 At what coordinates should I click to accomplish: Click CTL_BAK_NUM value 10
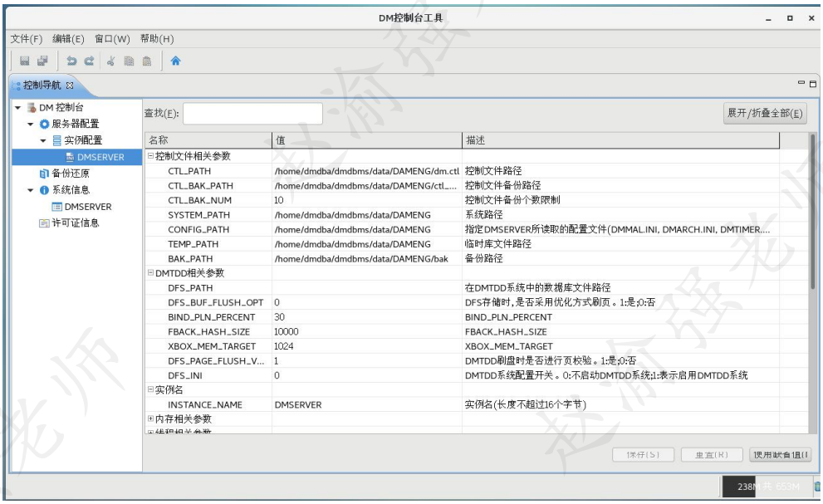(x=279, y=200)
